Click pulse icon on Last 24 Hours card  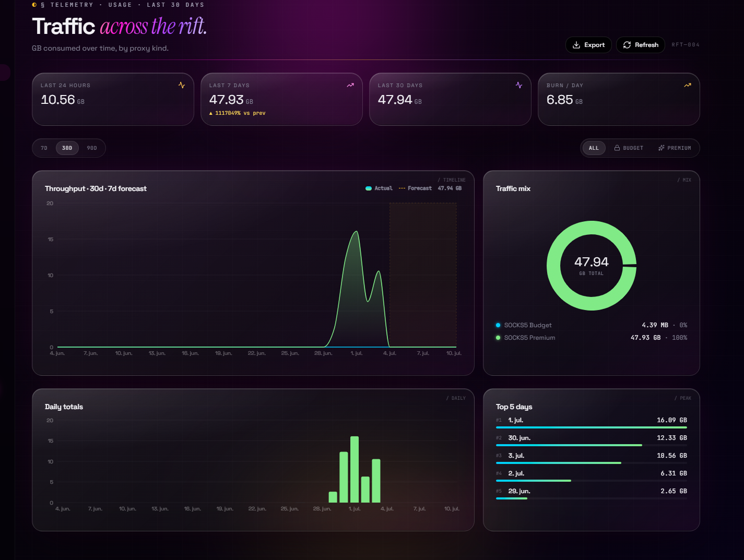pyautogui.click(x=182, y=85)
